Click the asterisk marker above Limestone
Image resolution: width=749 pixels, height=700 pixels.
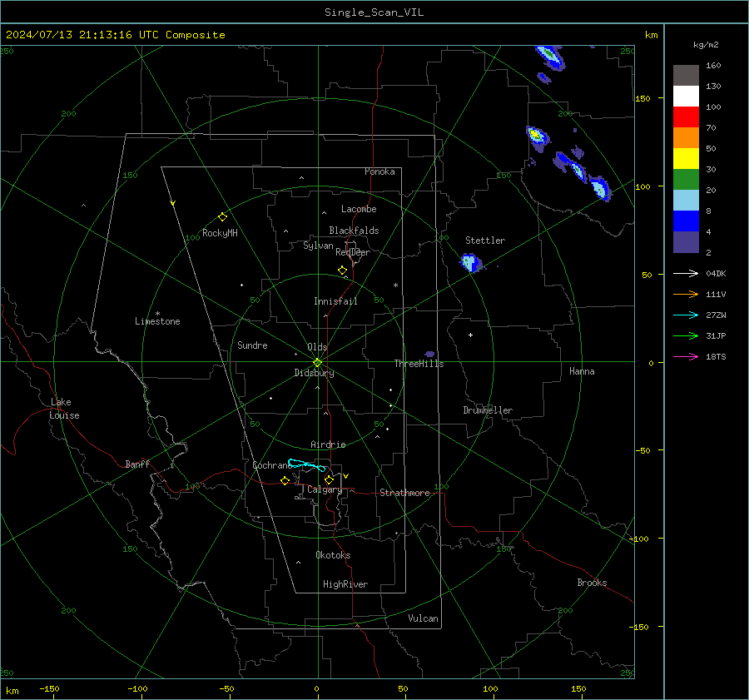click(x=157, y=314)
